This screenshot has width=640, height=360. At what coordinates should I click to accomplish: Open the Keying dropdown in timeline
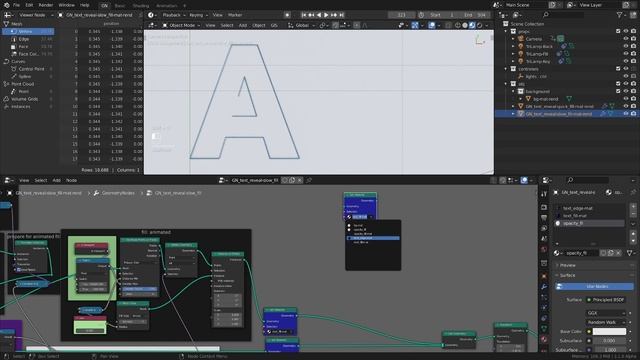[198, 15]
